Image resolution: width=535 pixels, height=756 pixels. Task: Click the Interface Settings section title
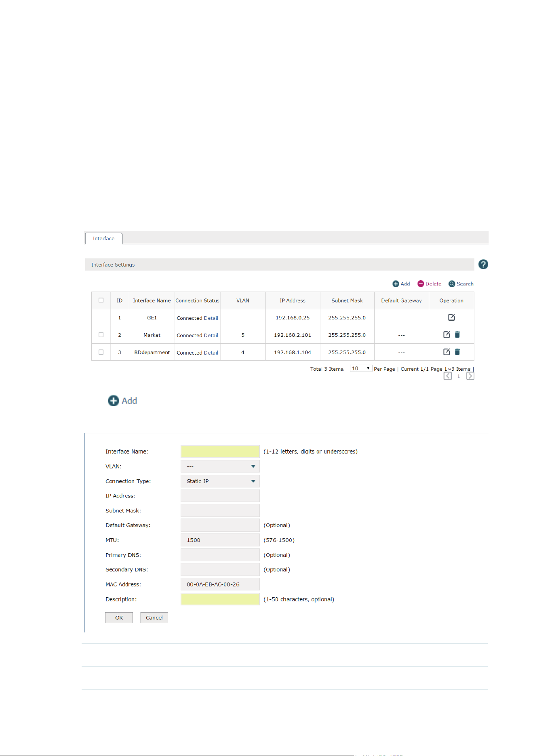[113, 265]
